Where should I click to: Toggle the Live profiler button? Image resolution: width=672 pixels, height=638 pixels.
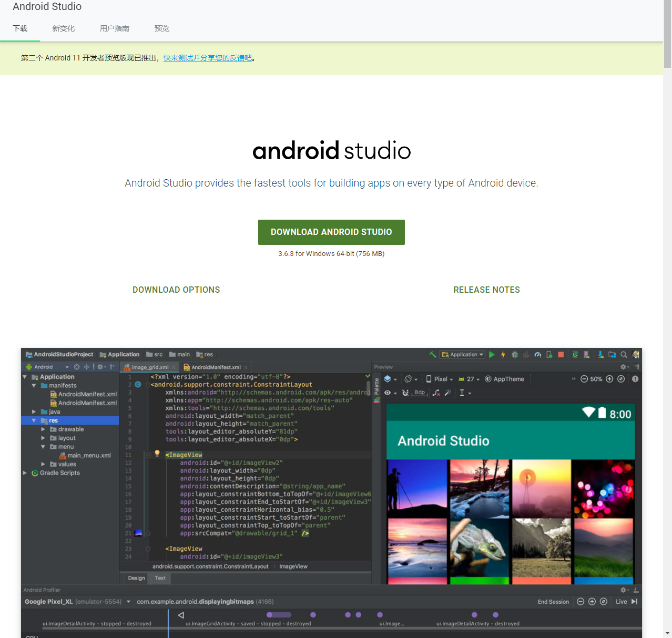click(622, 602)
